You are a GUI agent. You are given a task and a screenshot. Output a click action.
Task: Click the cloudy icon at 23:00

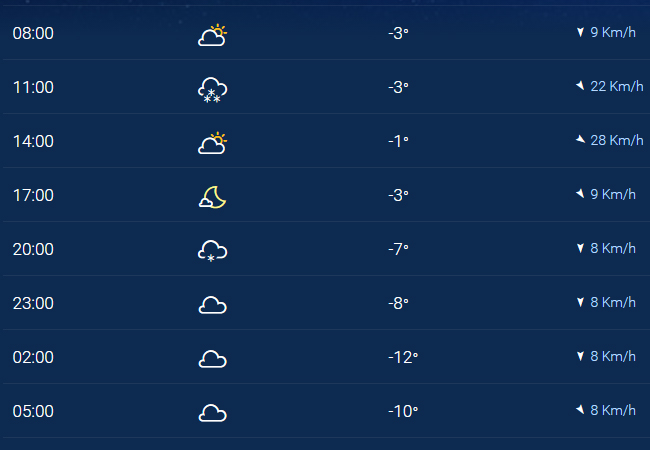(213, 305)
